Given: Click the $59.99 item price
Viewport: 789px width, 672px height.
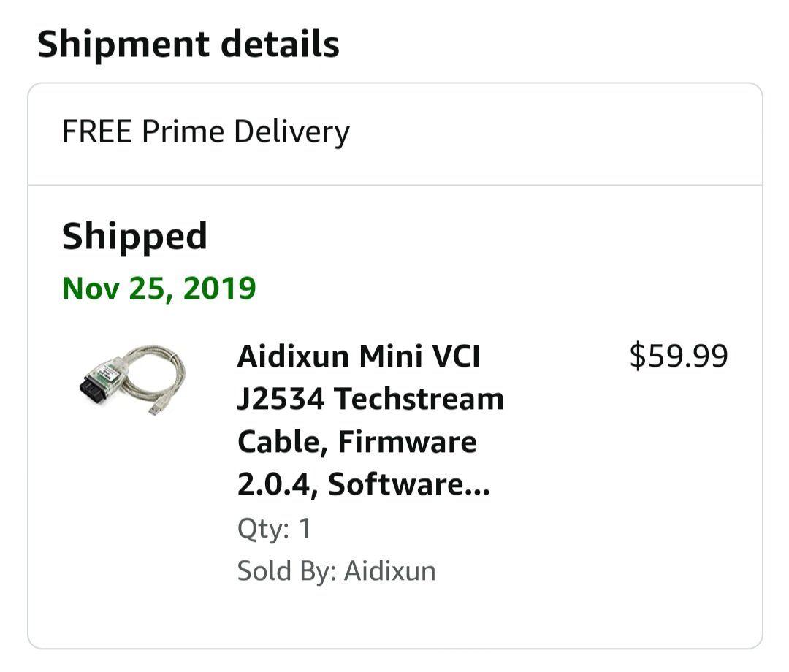Looking at the screenshot, I should (679, 356).
